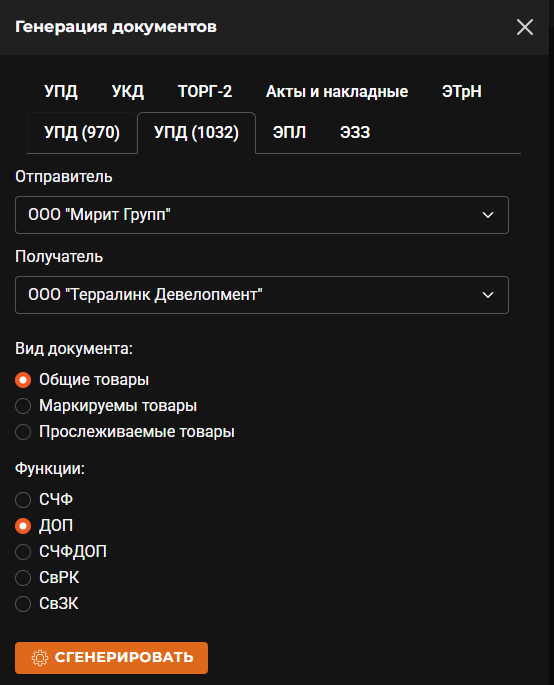Open the ЭПЛ sub-tab
This screenshot has width=554, height=685.
point(289,132)
